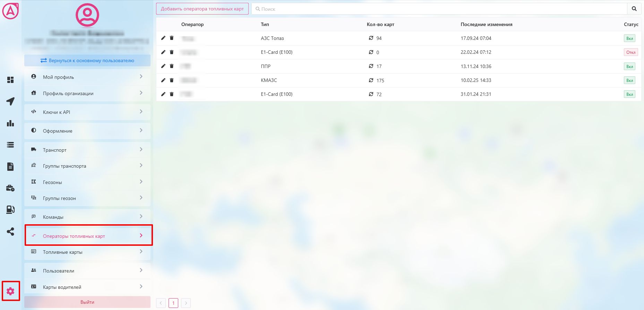This screenshot has width=644, height=310.
Task: Click the Тип column header
Action: tap(265, 24)
